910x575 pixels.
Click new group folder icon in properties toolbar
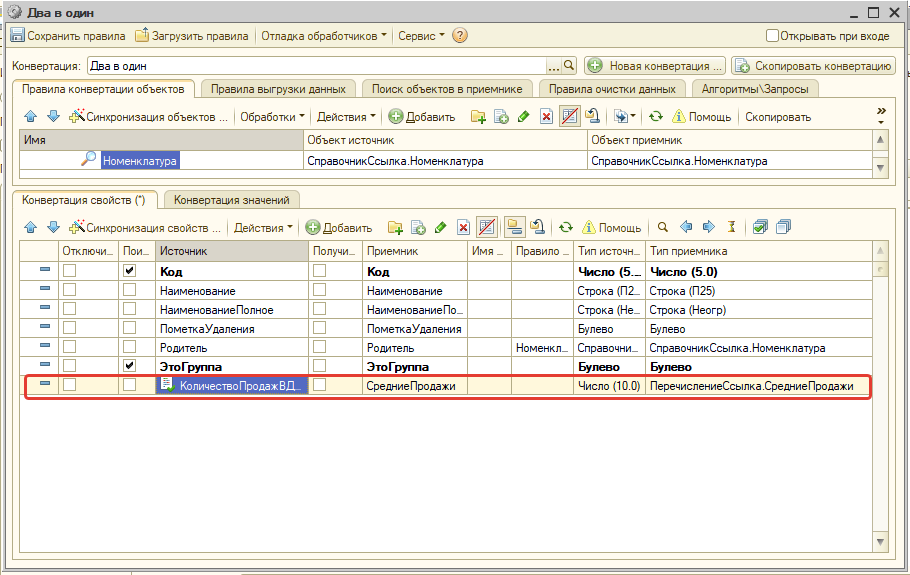(395, 227)
